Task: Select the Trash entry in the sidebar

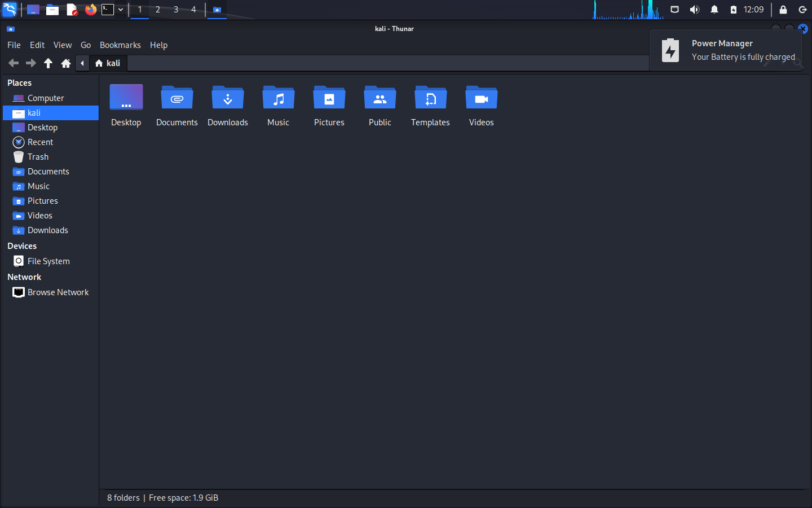Action: point(38,156)
